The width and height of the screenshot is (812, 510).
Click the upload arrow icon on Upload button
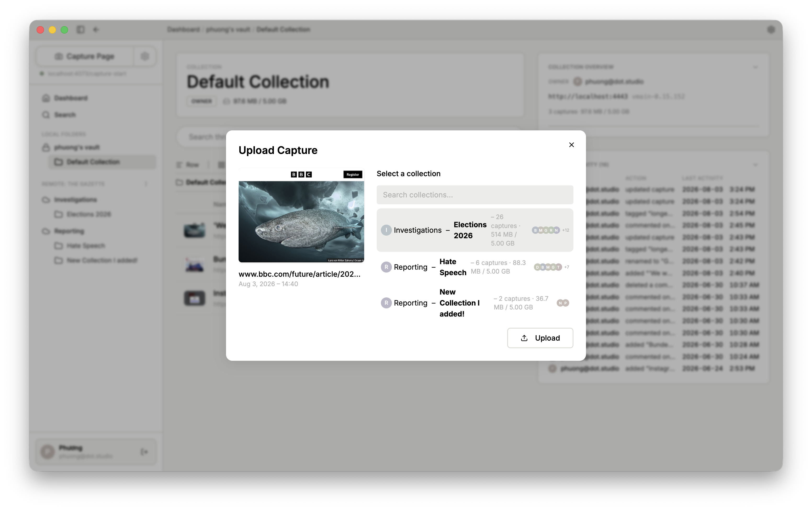(x=524, y=338)
